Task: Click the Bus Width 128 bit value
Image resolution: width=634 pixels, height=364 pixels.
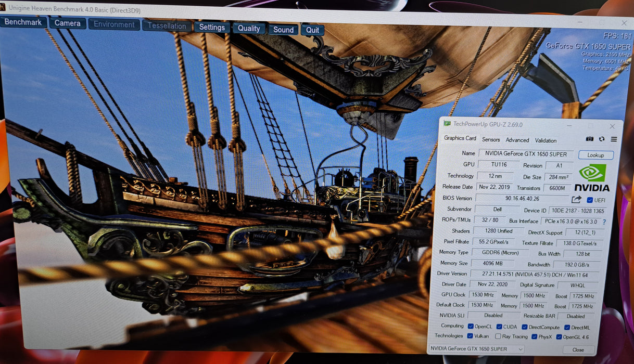Action: (x=583, y=254)
